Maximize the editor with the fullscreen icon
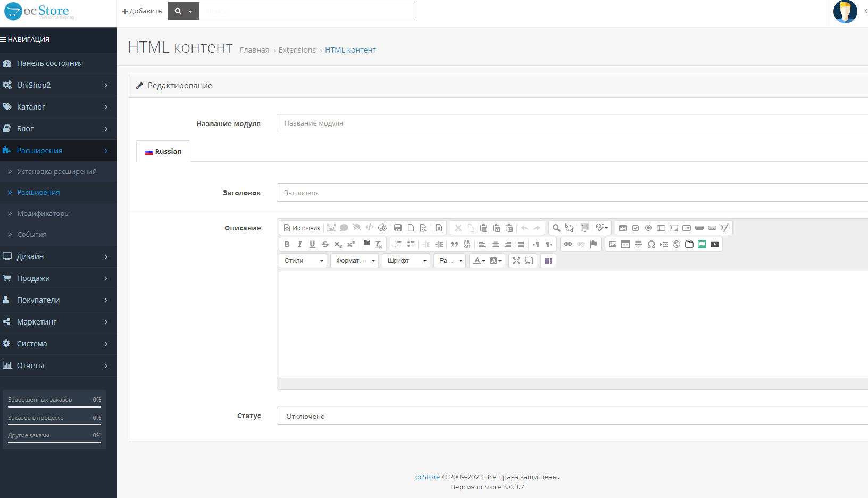868x498 pixels. point(516,261)
